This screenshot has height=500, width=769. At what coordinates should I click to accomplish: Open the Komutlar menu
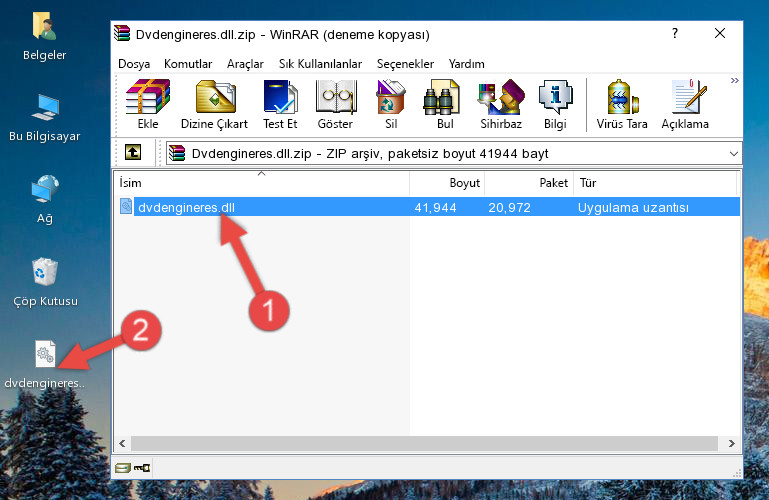coord(188,64)
